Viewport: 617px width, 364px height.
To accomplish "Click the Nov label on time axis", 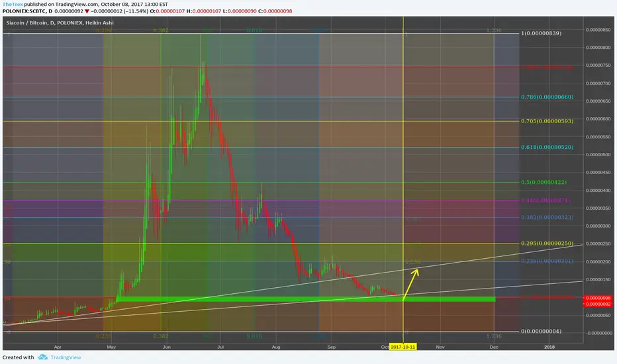I will (x=440, y=347).
